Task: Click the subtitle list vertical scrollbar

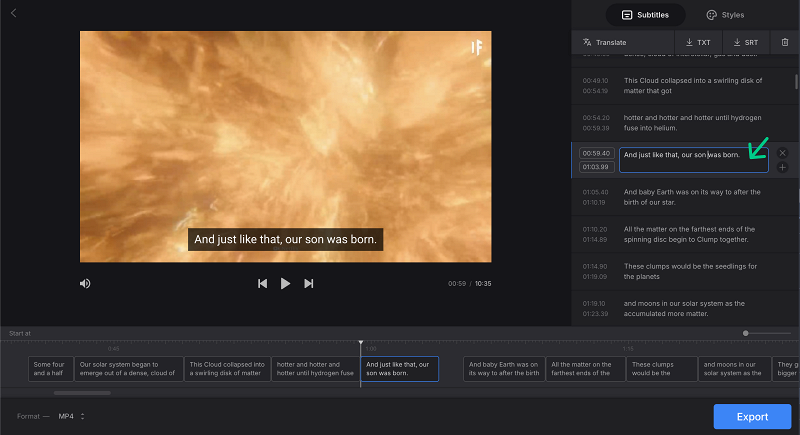Action: pyautogui.click(x=796, y=82)
